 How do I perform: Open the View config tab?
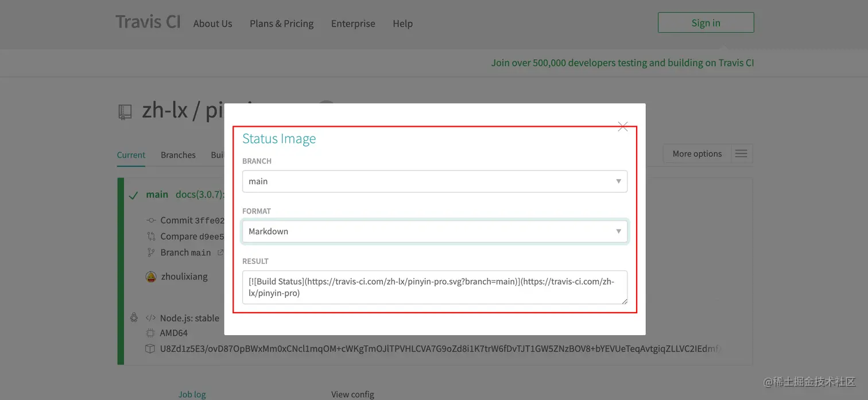(x=352, y=394)
